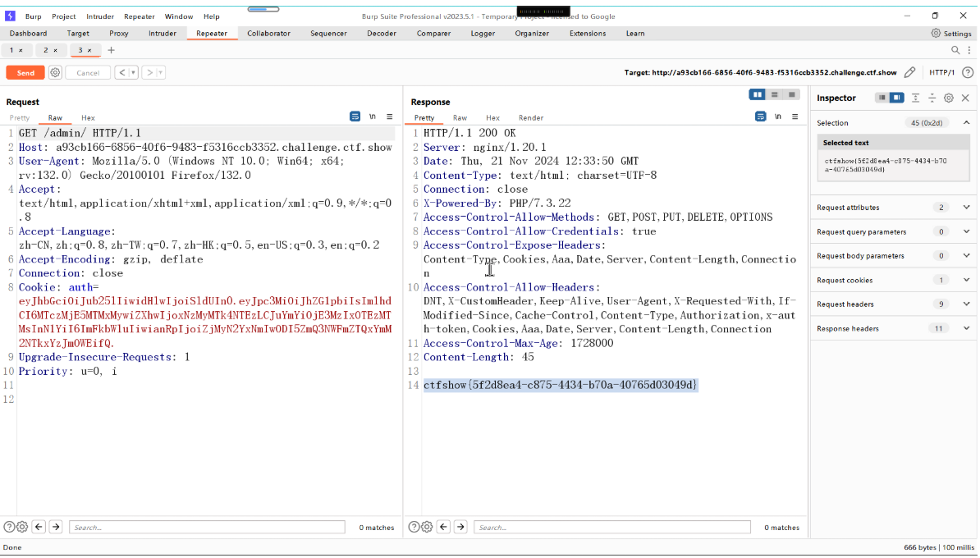Image resolution: width=980 pixels, height=558 pixels.
Task: Open Response search settings gear
Action: tap(427, 528)
